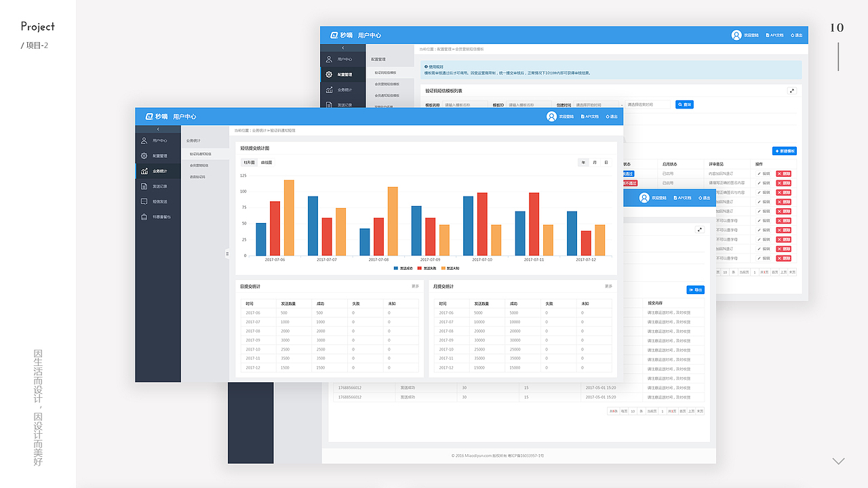Image resolution: width=868 pixels, height=488 pixels.
Task: Click the submenu collapse handle beside the chart
Action: pyautogui.click(x=228, y=253)
